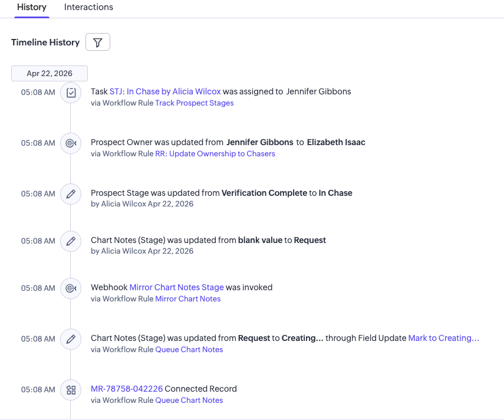Image resolution: width=504 pixels, height=420 pixels.
Task: Open the Timeline History filter
Action: (98, 42)
